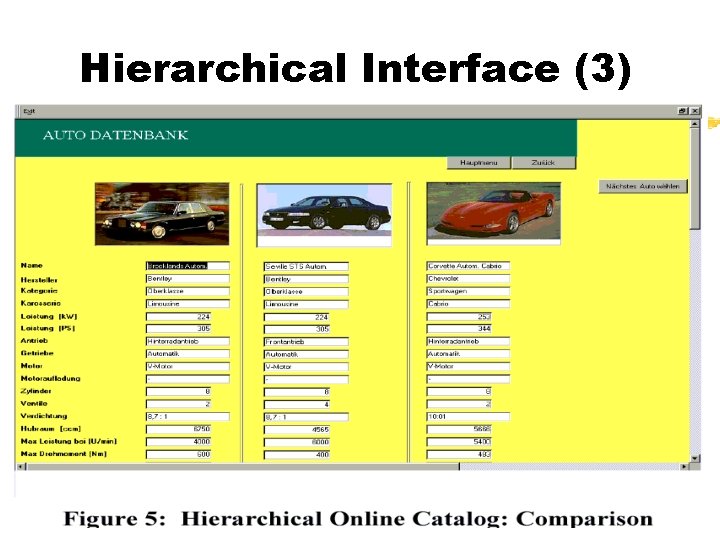Click the Max Drehmoment [Nm] label
Viewport: 720px width, 540px height.
point(64,454)
